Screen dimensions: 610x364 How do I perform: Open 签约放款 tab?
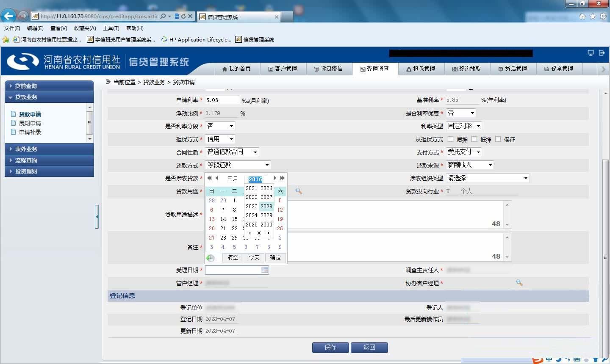[467, 69]
